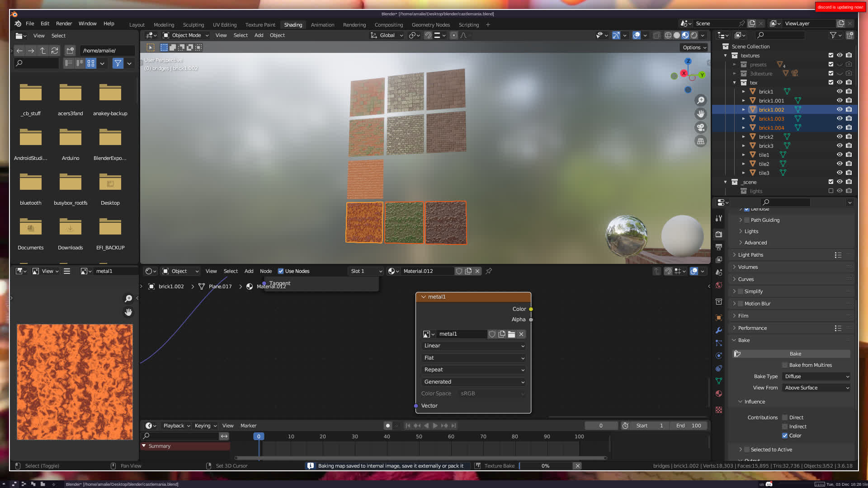
Task: Toggle the camera view icon
Action: [701, 127]
